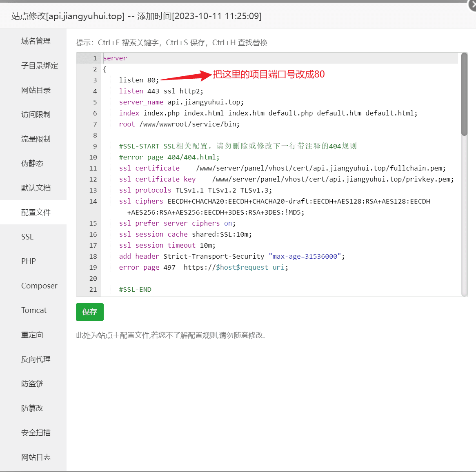Image resolution: width=476 pixels, height=472 pixels.
Task: Open the Composer tab
Action: click(39, 286)
